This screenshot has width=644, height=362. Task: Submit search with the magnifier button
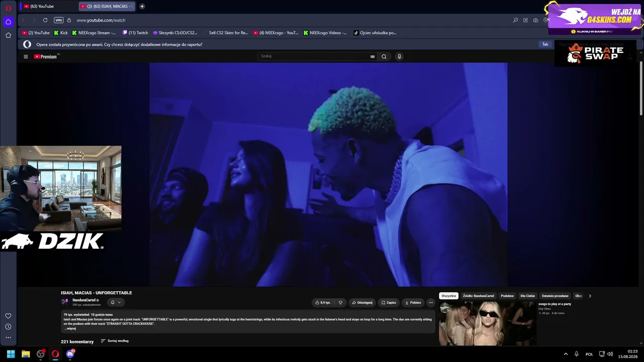coord(384,56)
